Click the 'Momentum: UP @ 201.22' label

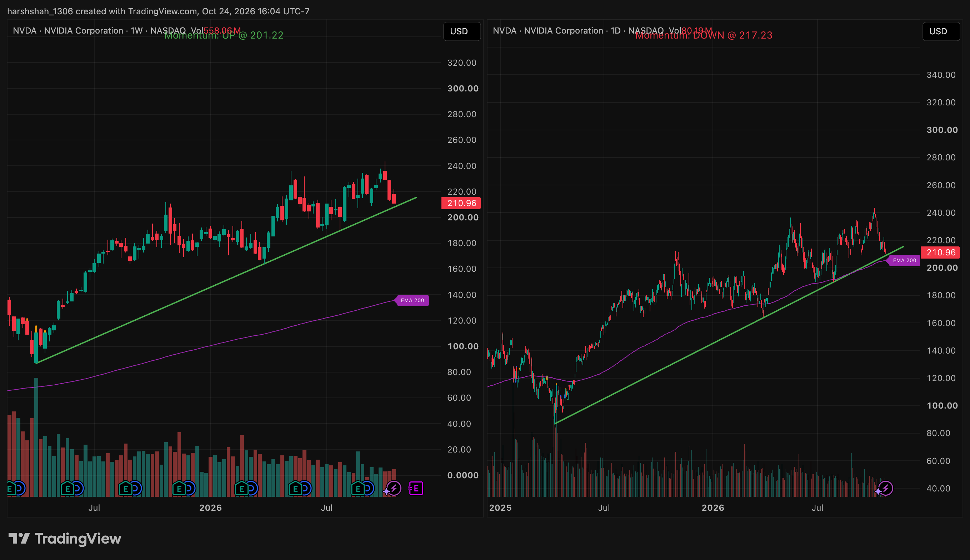[x=224, y=35]
